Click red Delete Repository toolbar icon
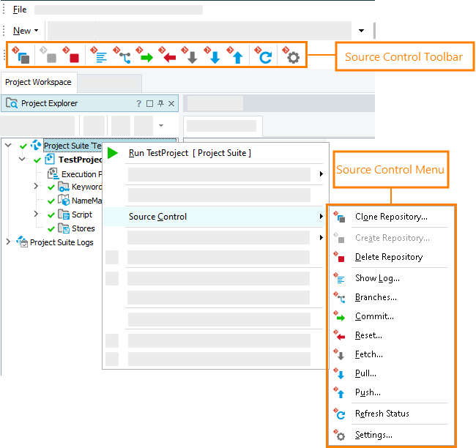 (72, 56)
